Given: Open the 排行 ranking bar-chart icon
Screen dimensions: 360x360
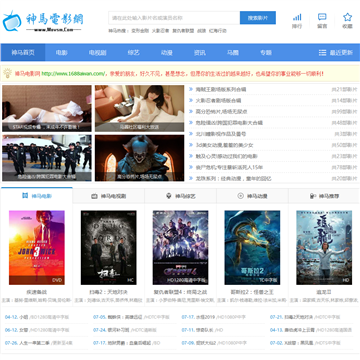Looking at the screenshot, I should pyautogui.click(x=297, y=17).
